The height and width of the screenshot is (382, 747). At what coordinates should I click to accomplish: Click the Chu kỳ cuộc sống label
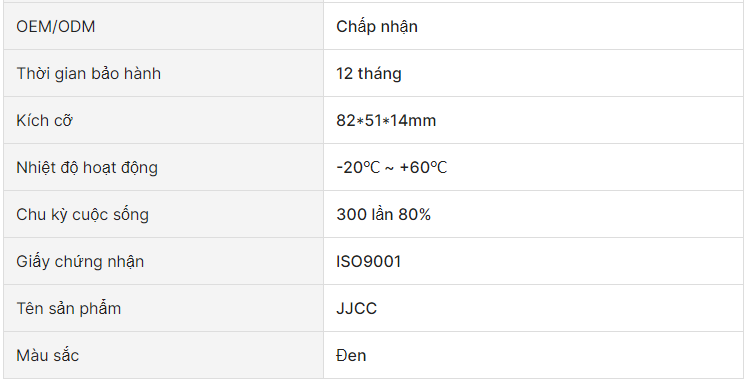click(x=82, y=214)
